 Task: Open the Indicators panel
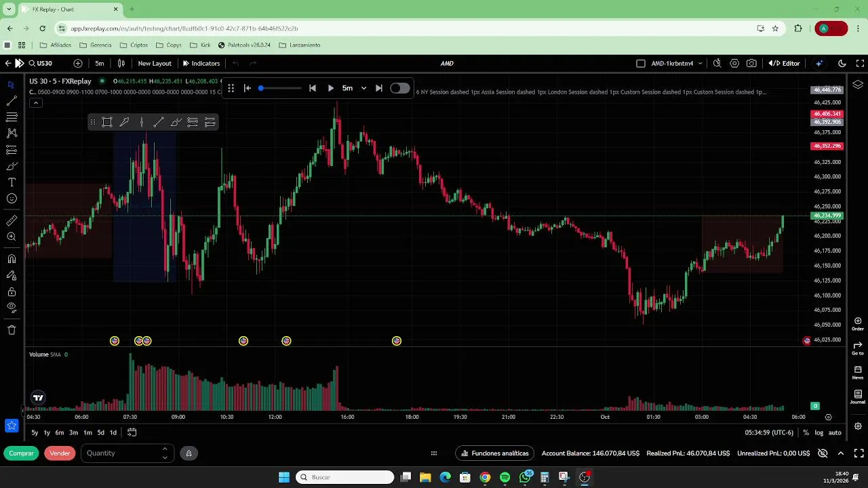tap(201, 63)
